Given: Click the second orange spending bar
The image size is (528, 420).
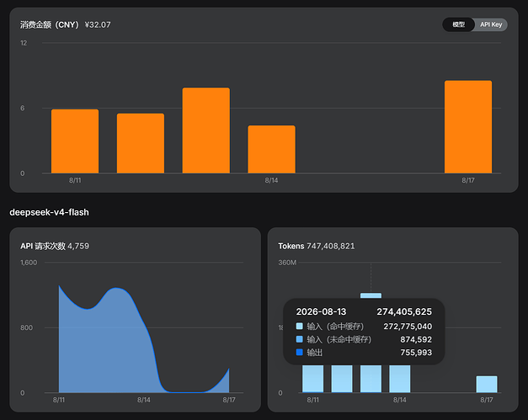Looking at the screenshot, I should click(x=141, y=143).
